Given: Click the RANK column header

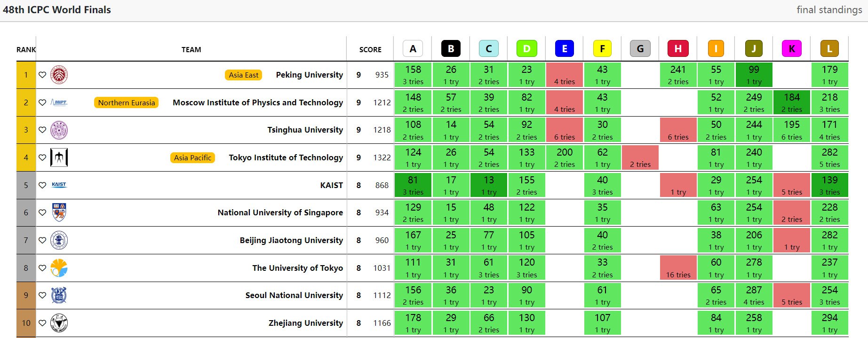Looking at the screenshot, I should click(x=26, y=49).
